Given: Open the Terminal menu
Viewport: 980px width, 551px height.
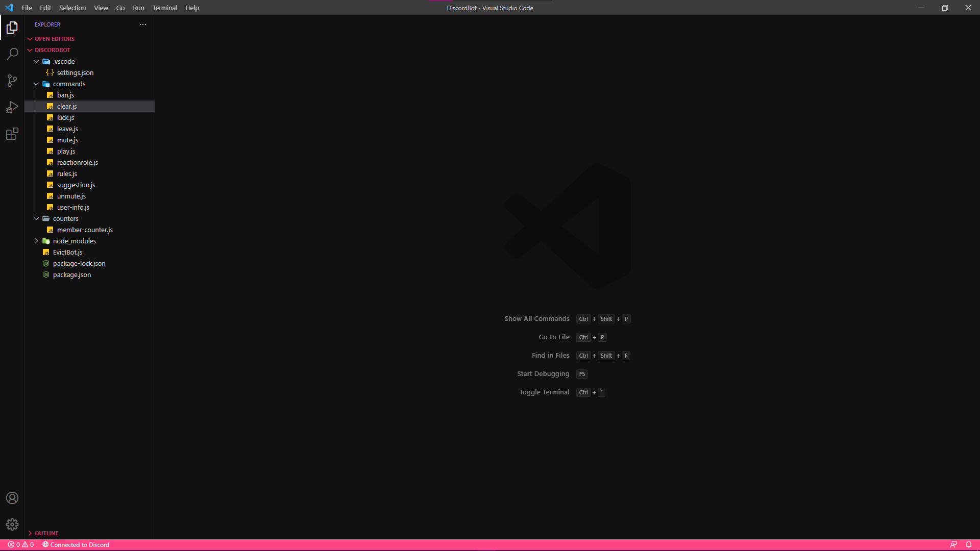Looking at the screenshot, I should coord(164,8).
